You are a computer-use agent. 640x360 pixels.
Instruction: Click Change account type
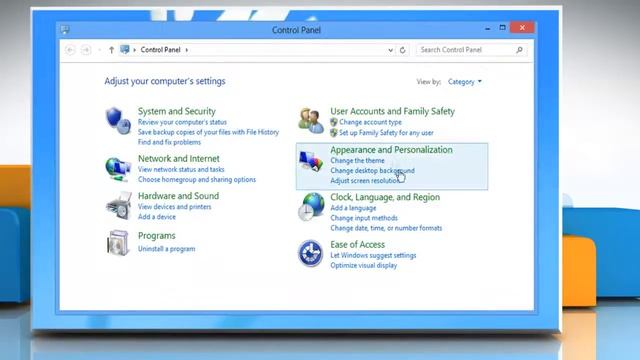pos(370,122)
